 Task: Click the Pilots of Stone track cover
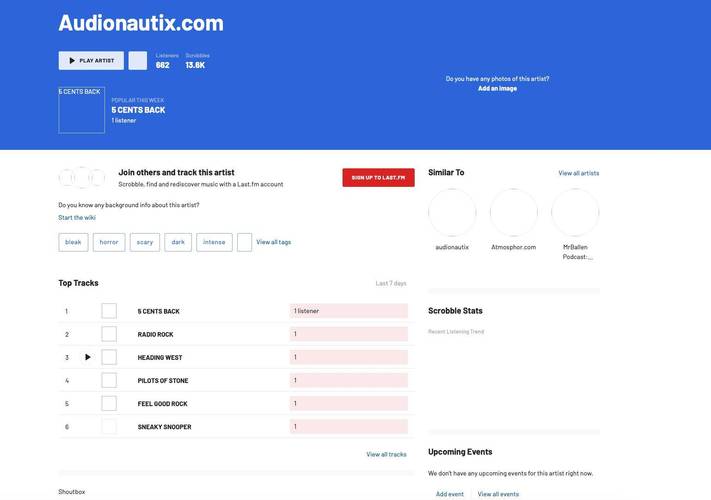(x=109, y=380)
